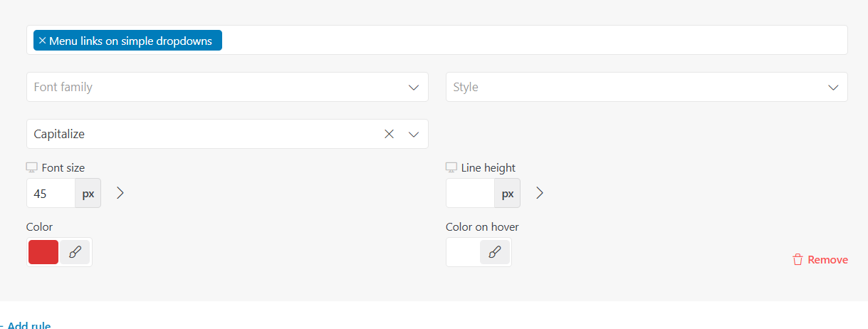
Task: Expand responsive options arrow next to Line height
Action: click(x=540, y=193)
